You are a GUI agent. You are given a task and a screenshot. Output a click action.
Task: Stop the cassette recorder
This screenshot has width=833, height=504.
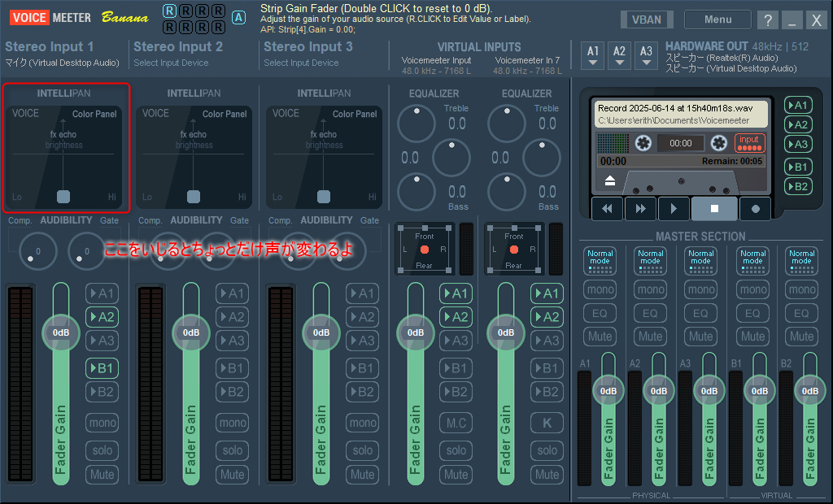[x=714, y=209]
